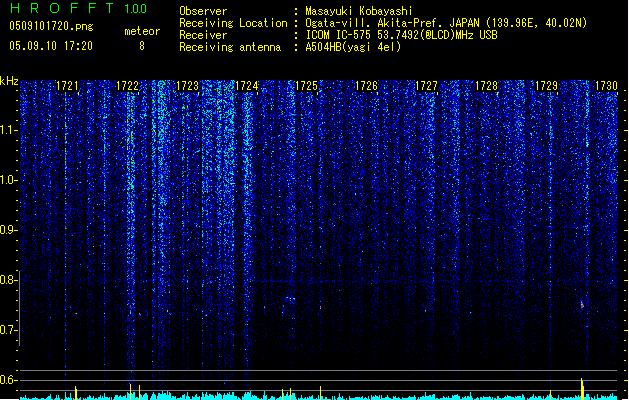The width and height of the screenshot is (629, 400).
Task: Click the 1727 time marker
Action: tap(426, 86)
